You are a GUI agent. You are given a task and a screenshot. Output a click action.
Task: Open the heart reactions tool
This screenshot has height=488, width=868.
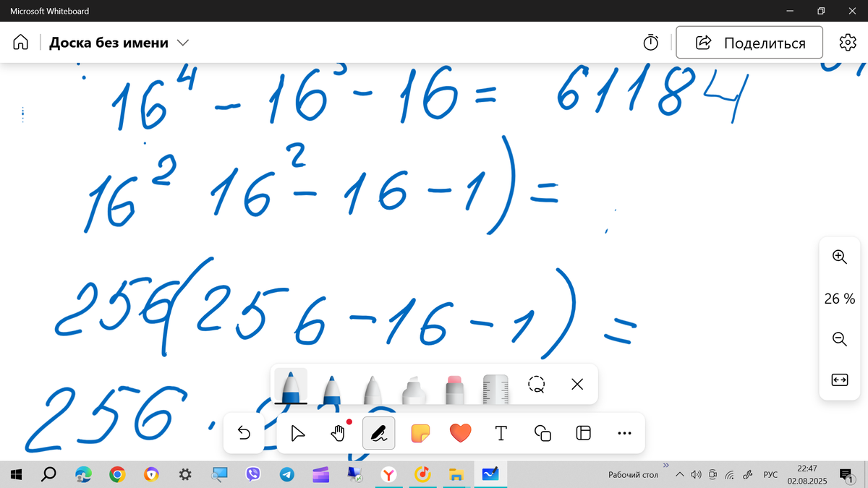tap(460, 433)
